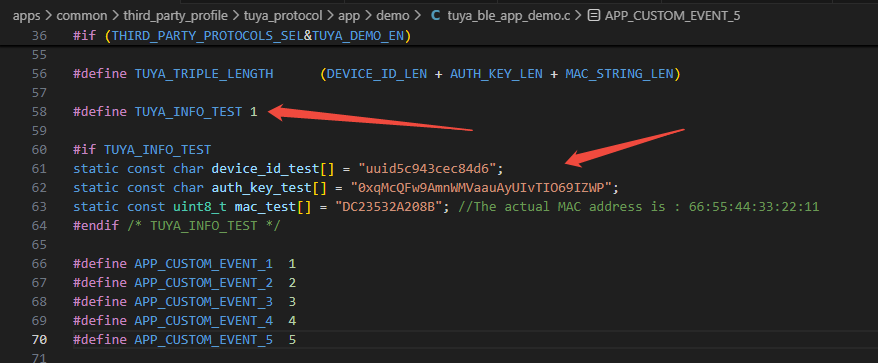Click APP_CUSTOM_EVENT_2 macro name
878x363 pixels.
pos(204,282)
